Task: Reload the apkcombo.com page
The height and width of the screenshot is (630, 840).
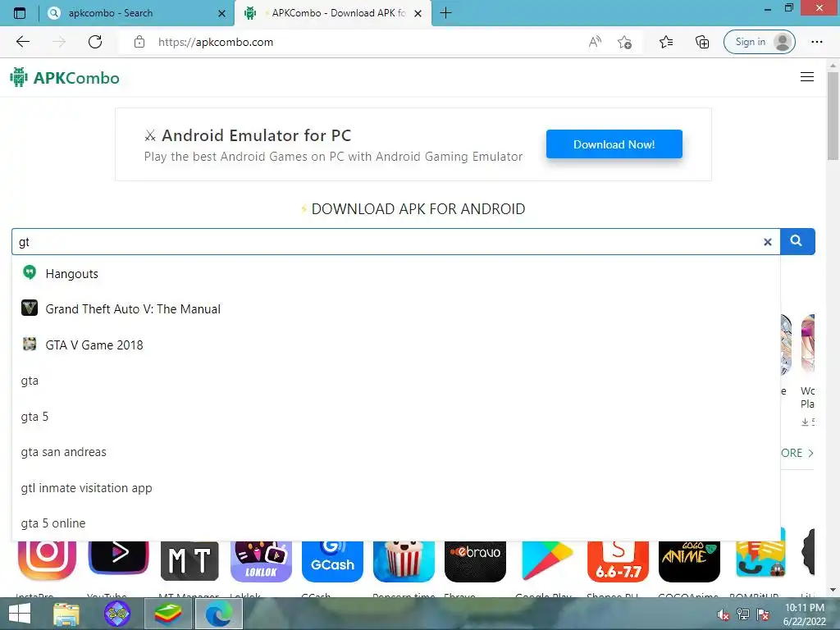Action: (95, 42)
